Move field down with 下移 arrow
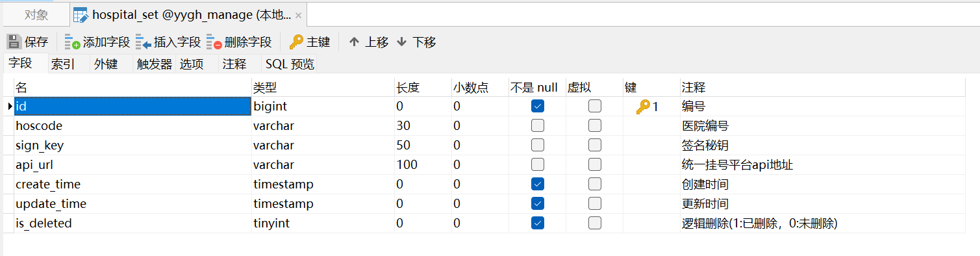 tap(401, 42)
